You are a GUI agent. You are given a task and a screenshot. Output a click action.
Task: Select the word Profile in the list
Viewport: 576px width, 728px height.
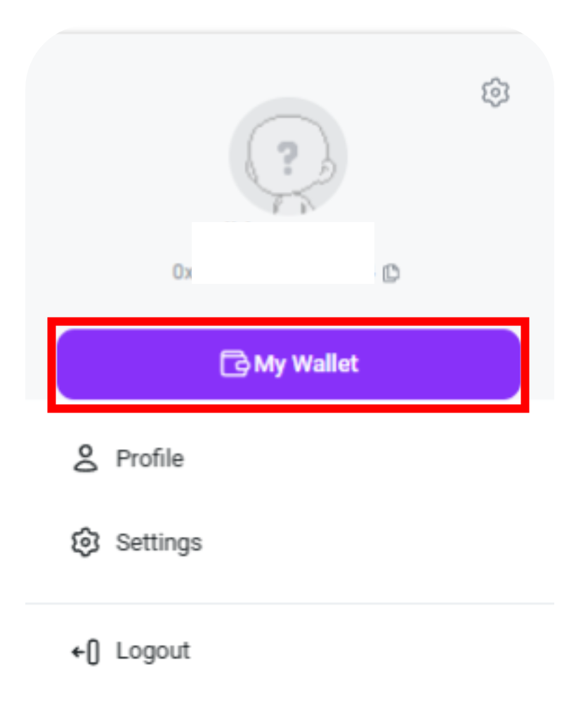pos(150,458)
